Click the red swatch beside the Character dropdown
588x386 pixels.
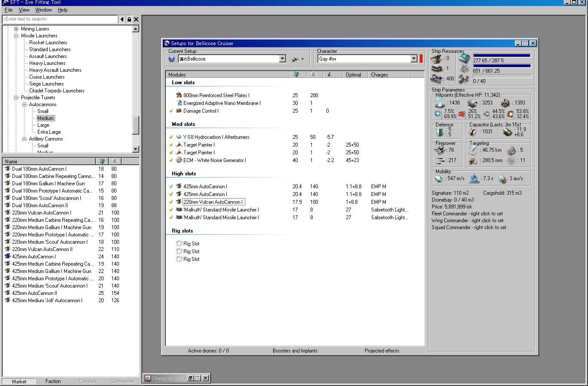[x=421, y=59]
